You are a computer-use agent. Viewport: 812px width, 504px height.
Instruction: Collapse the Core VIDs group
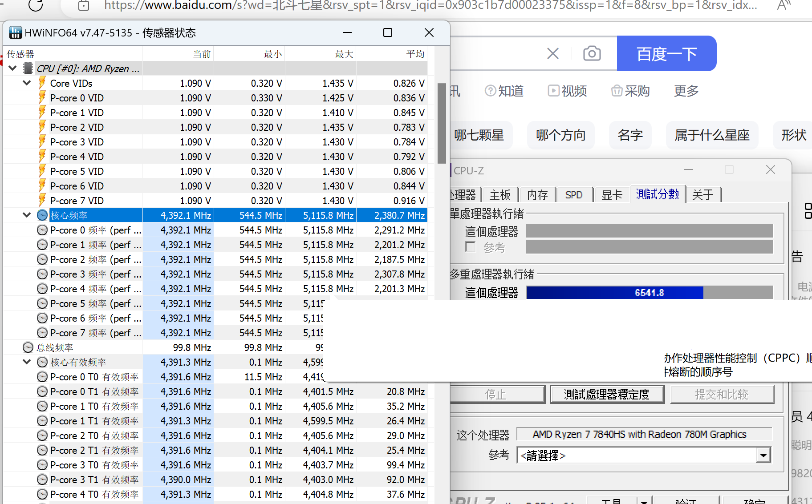pyautogui.click(x=27, y=83)
